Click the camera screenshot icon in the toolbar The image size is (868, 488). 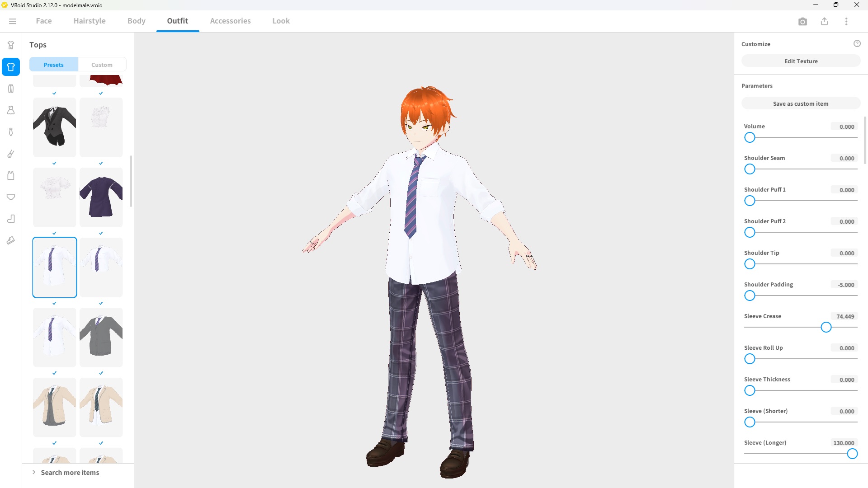click(x=803, y=21)
